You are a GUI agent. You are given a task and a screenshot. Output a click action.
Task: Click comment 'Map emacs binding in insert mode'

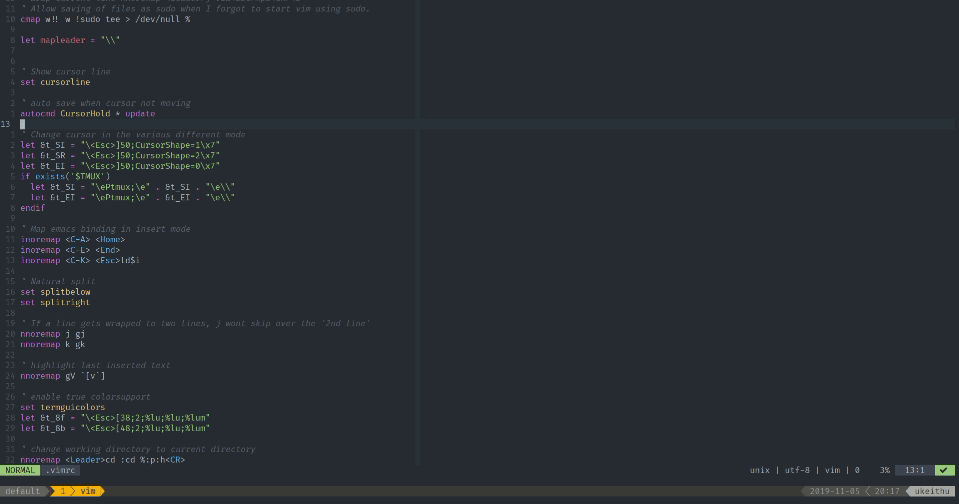(105, 229)
